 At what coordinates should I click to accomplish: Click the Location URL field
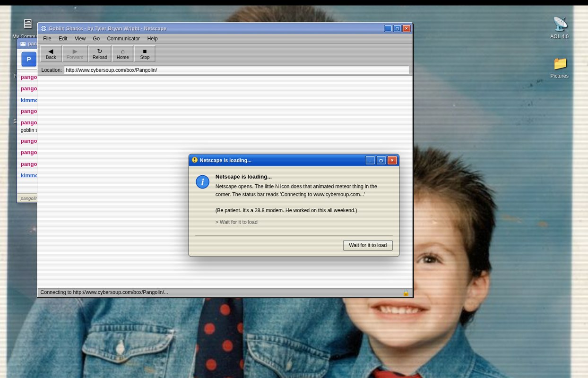[236, 70]
